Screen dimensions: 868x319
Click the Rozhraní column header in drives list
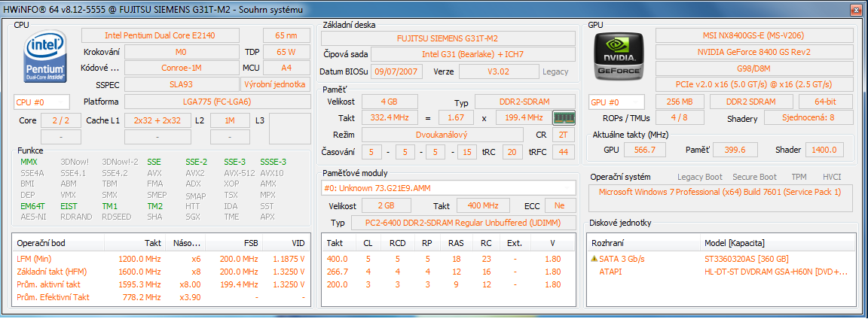point(643,243)
